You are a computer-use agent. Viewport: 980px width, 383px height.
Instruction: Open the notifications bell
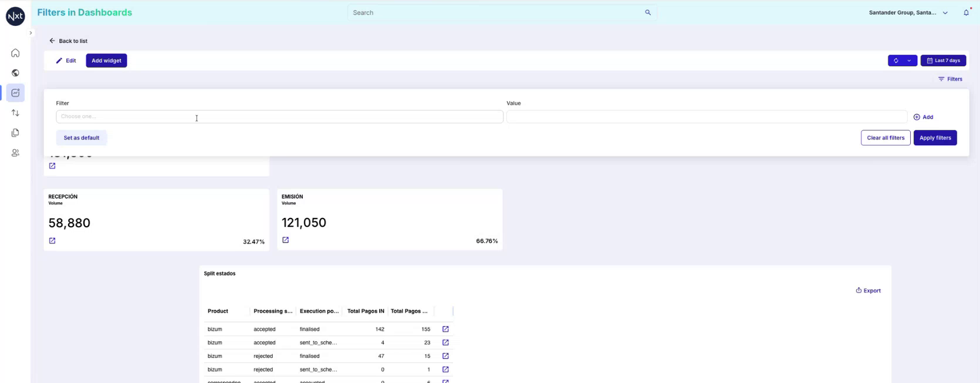pyautogui.click(x=966, y=12)
